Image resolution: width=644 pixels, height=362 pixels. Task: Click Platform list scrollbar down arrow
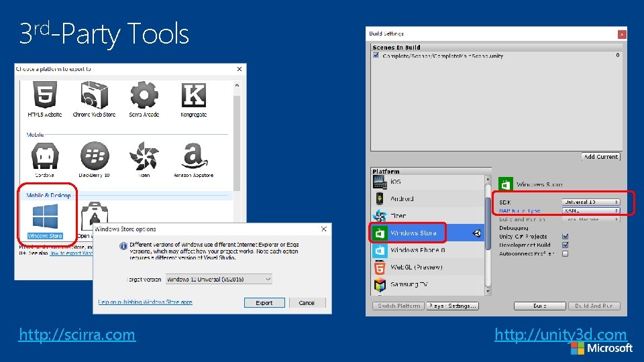click(x=488, y=292)
